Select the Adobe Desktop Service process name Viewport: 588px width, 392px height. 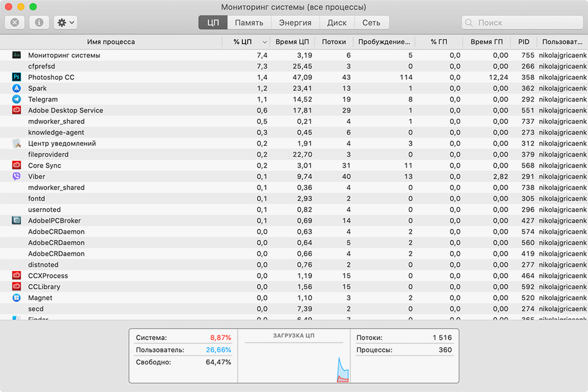(x=65, y=110)
